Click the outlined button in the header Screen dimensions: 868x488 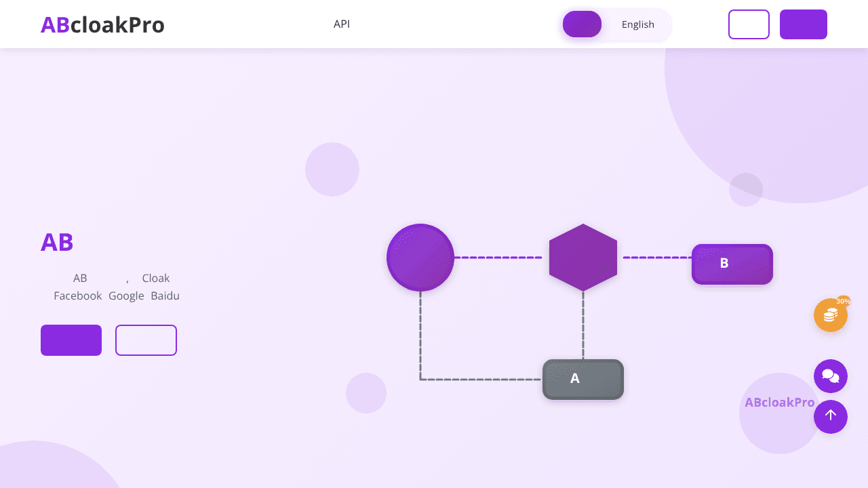(749, 24)
